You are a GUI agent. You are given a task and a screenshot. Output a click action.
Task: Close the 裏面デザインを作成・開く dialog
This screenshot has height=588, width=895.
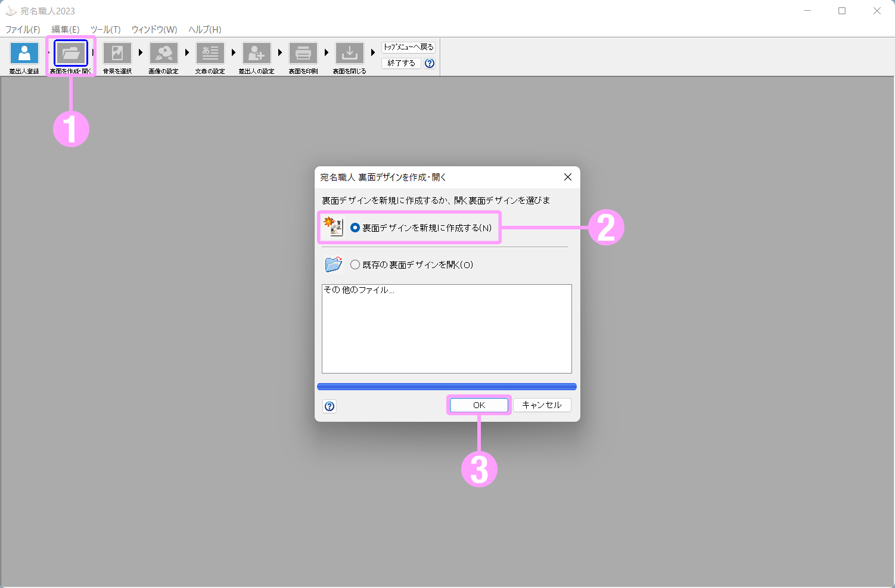pyautogui.click(x=567, y=177)
